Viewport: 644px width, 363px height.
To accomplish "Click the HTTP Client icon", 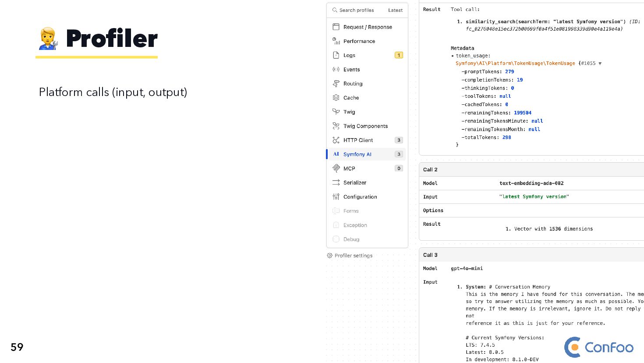I will [x=336, y=140].
